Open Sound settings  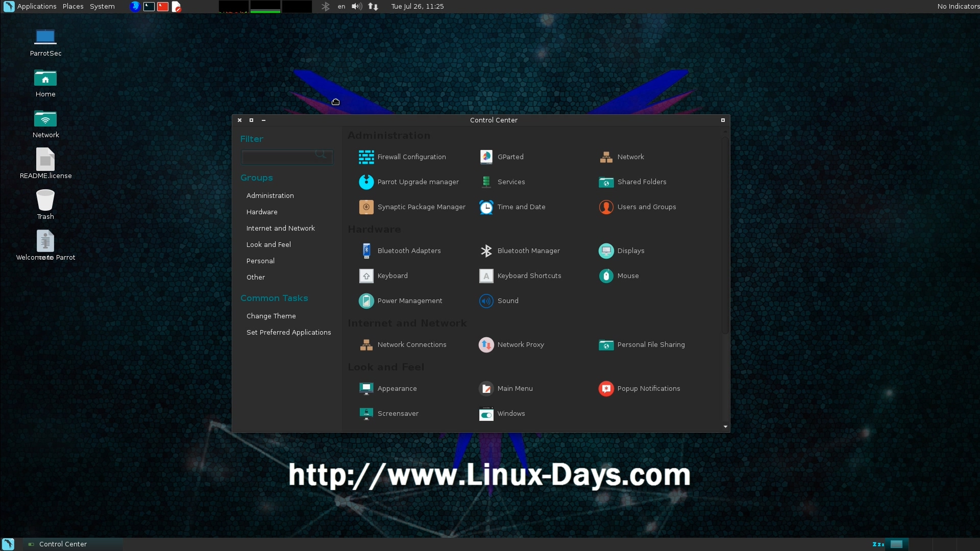[499, 300]
